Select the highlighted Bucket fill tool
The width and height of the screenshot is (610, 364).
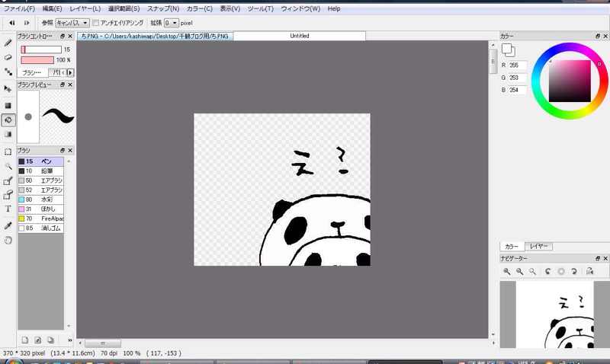8,120
